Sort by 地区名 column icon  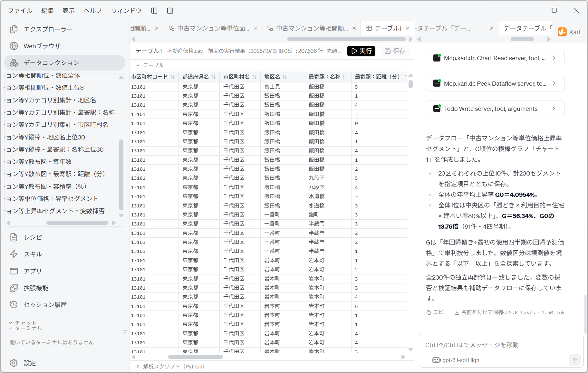285,77
